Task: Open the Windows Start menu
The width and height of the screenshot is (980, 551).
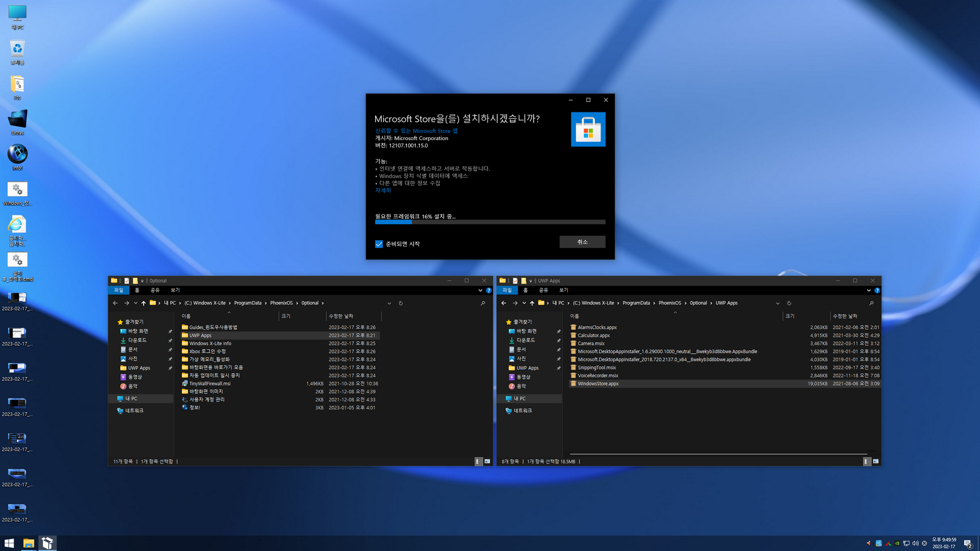Action: tap(9, 543)
